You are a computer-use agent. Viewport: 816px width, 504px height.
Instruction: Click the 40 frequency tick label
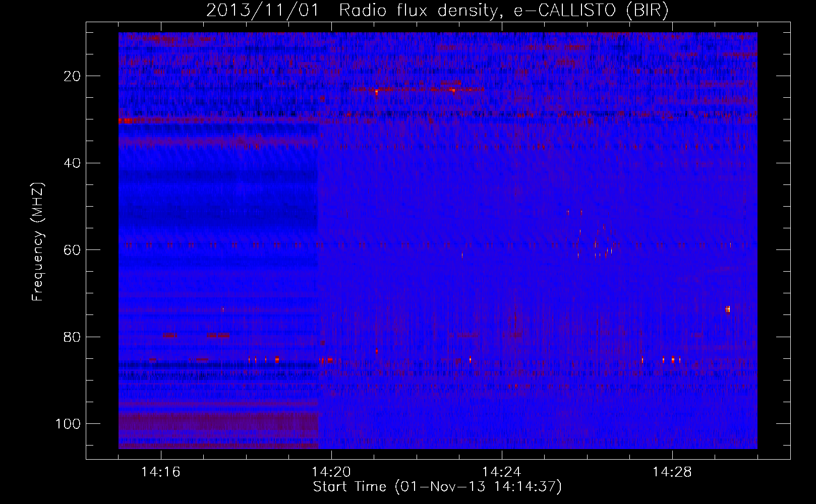tap(73, 163)
